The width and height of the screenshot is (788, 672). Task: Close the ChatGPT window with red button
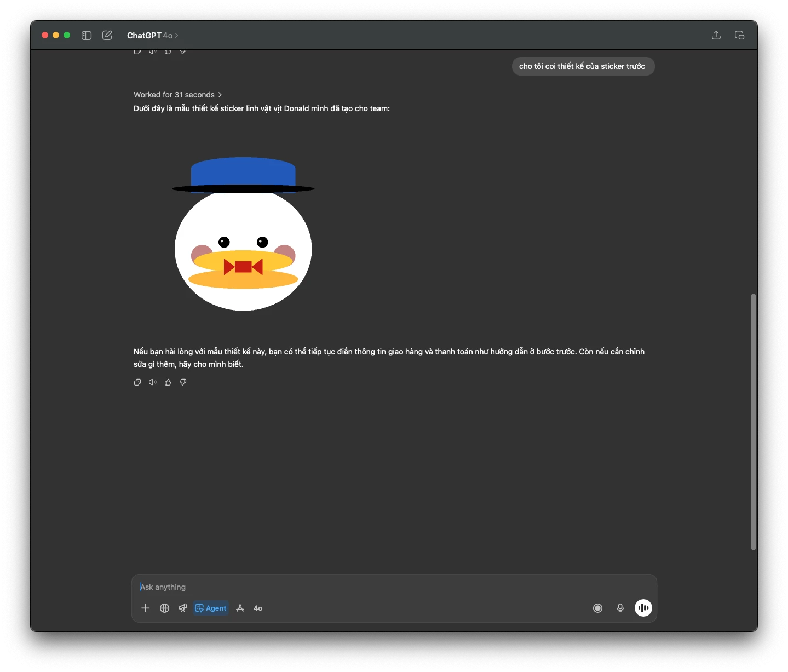[x=45, y=35]
